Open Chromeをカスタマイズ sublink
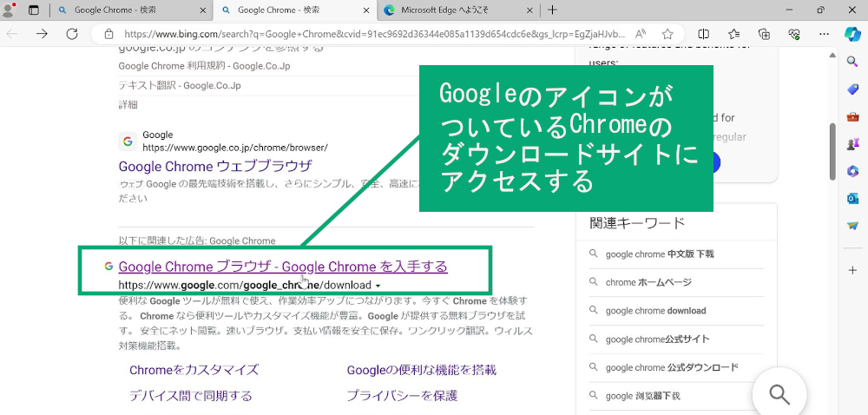Image resolution: width=868 pixels, height=415 pixels. point(194,370)
